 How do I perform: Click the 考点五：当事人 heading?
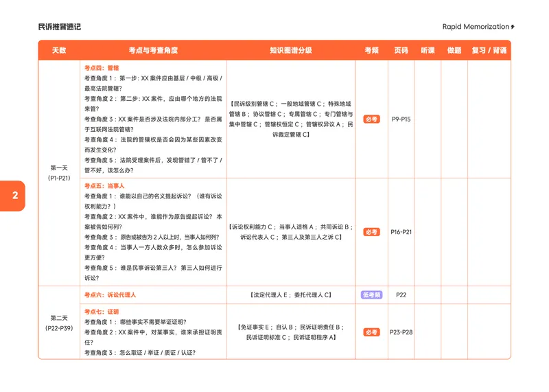[x=104, y=186]
